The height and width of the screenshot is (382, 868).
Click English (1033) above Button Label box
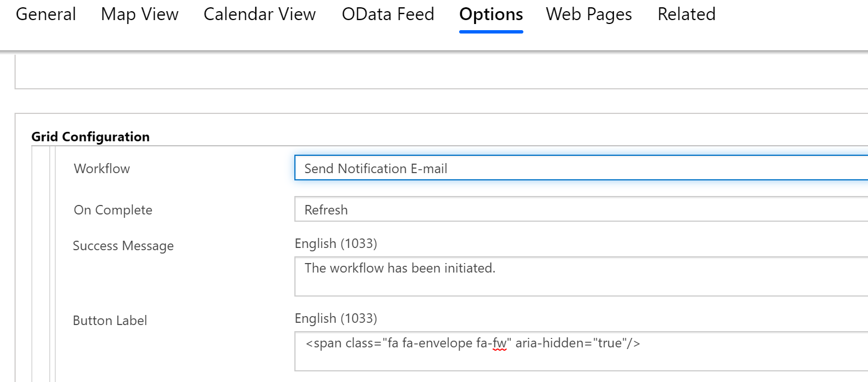[x=336, y=318]
